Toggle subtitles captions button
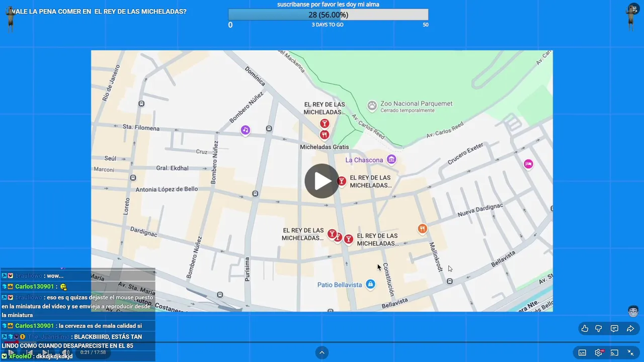The width and height of the screenshot is (644, 362). [582, 353]
